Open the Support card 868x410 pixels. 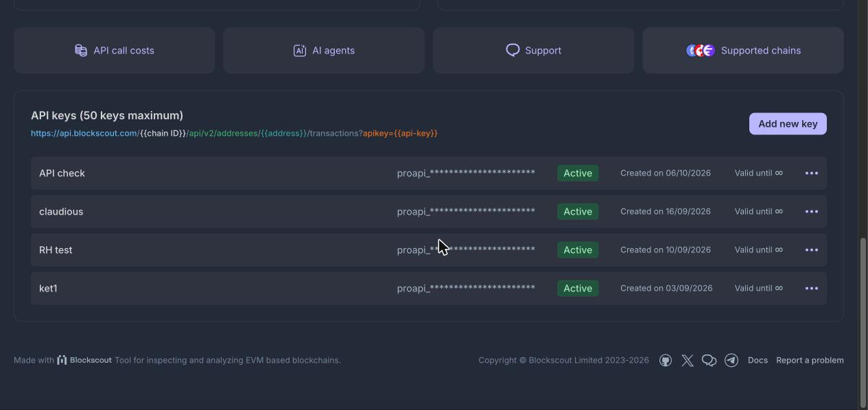533,50
